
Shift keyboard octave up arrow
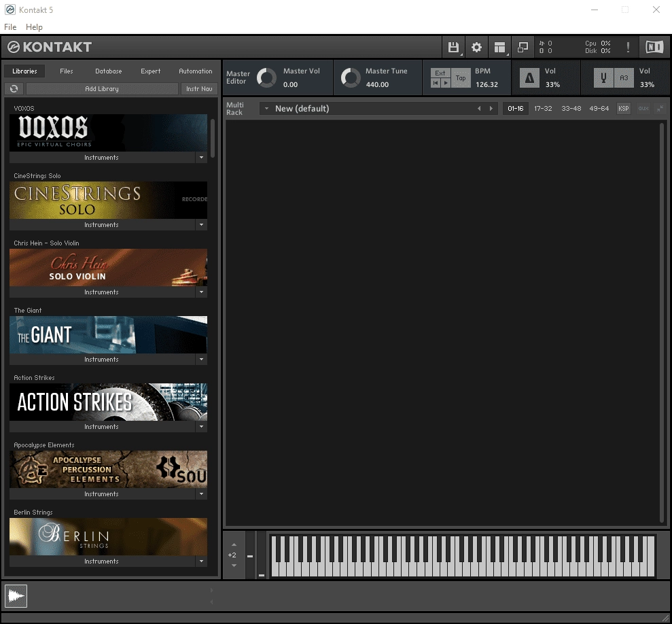234,544
